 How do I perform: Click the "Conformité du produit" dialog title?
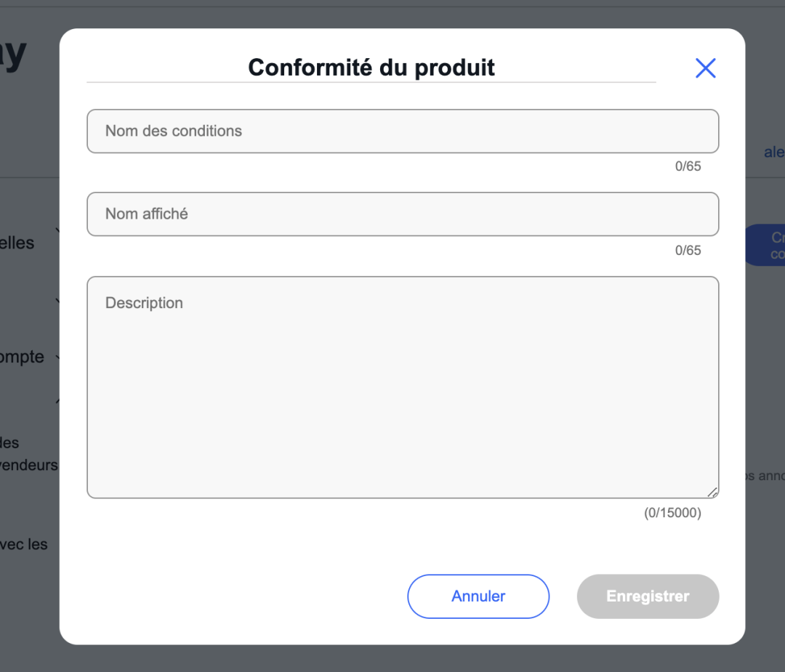tap(371, 68)
